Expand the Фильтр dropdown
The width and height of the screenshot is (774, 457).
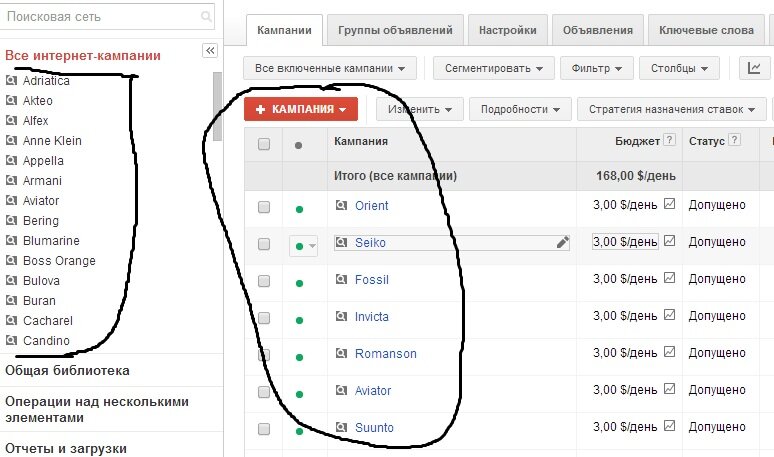click(x=596, y=69)
